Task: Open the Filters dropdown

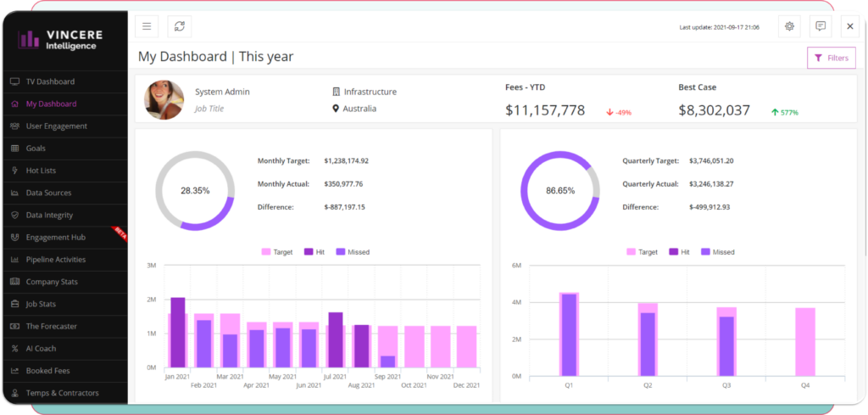Action: click(831, 58)
